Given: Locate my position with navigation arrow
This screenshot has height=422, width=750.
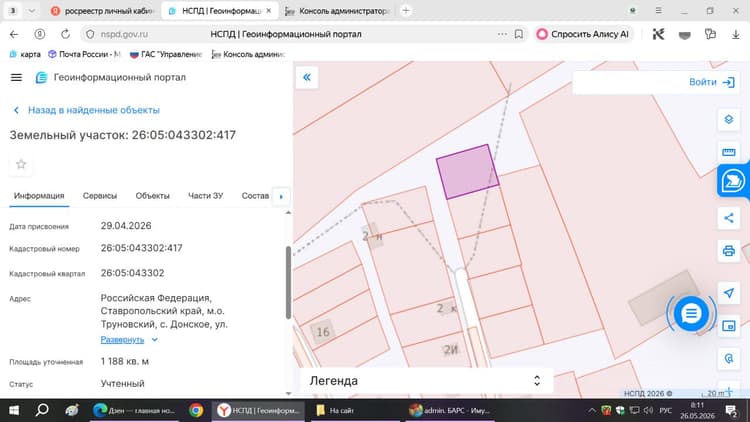Looking at the screenshot, I should coord(728,293).
